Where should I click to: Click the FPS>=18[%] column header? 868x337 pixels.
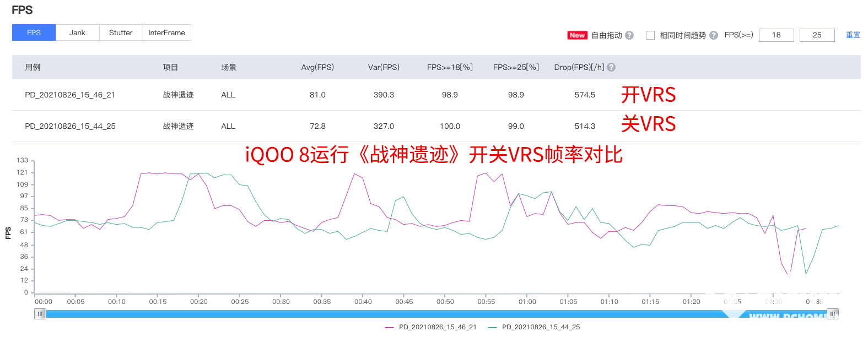coord(450,67)
